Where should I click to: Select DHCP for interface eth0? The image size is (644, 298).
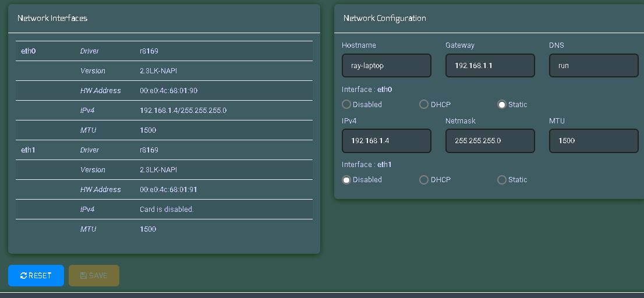pyautogui.click(x=424, y=104)
